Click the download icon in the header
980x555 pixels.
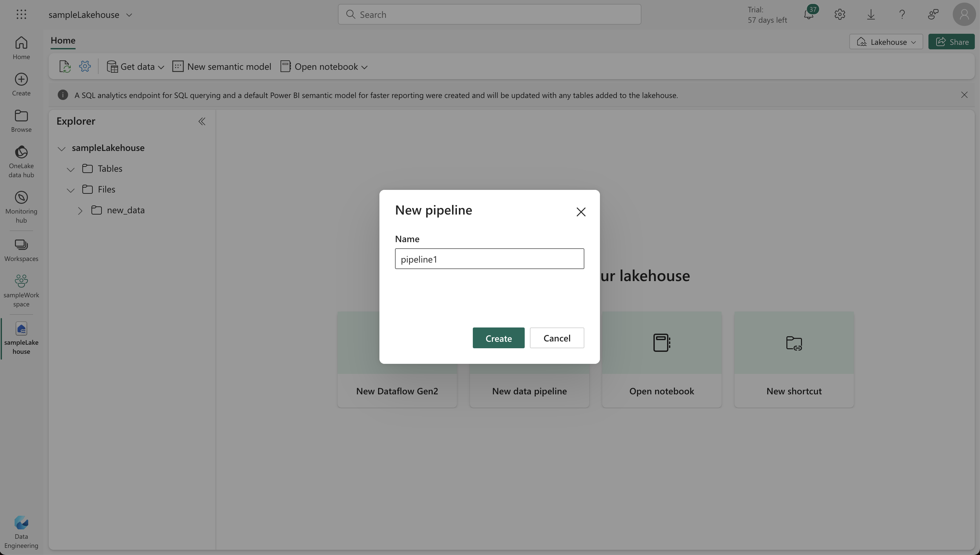(x=871, y=15)
